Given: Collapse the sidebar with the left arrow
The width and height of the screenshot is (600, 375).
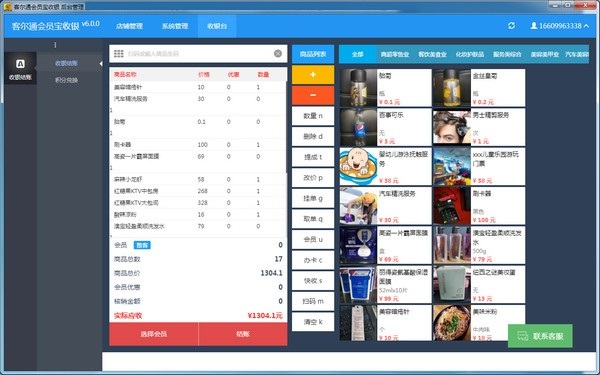Looking at the screenshot, I should [101, 64].
